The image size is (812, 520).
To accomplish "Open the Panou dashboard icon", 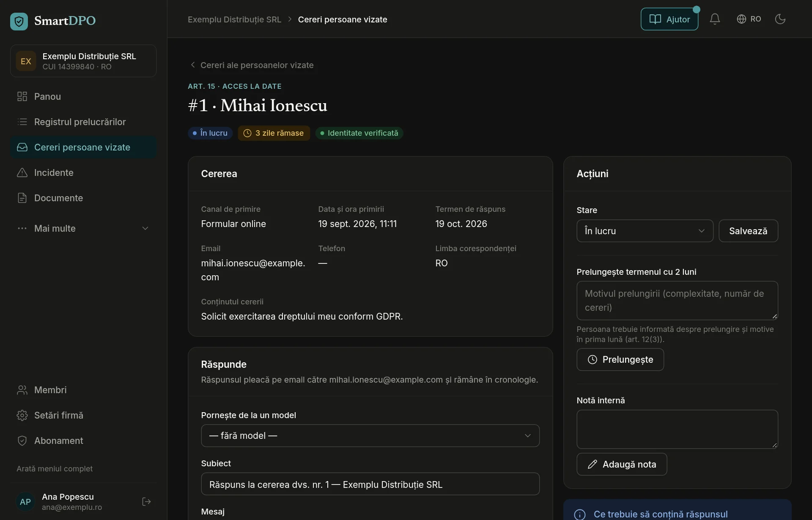I will tap(22, 96).
